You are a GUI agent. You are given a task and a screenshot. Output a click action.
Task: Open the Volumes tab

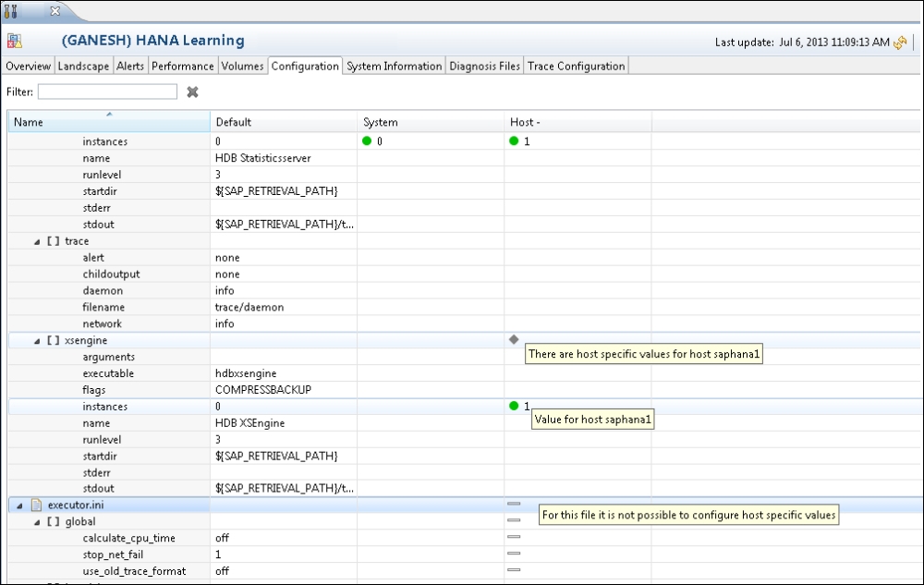click(x=242, y=66)
